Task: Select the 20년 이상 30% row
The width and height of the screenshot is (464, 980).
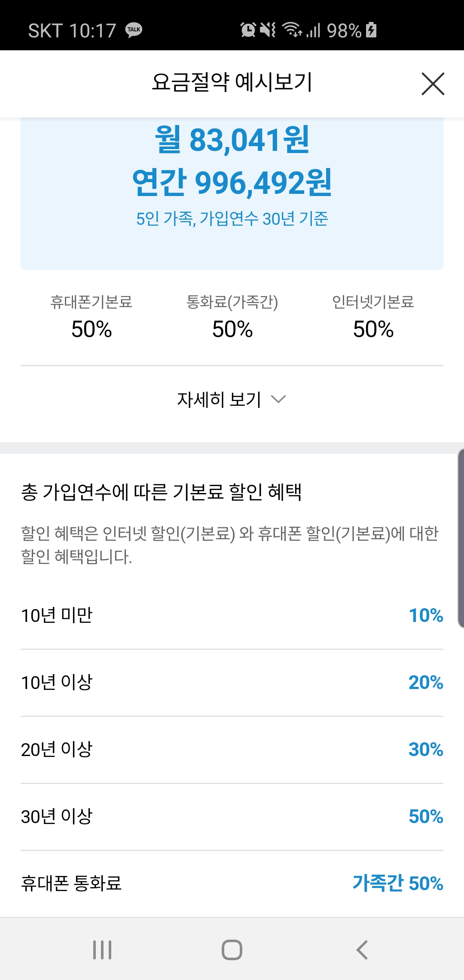Action: pos(232,750)
